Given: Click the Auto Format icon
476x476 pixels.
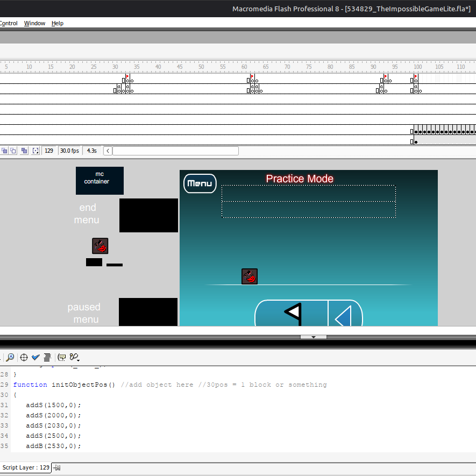Looking at the screenshot, I should click(x=47, y=357).
